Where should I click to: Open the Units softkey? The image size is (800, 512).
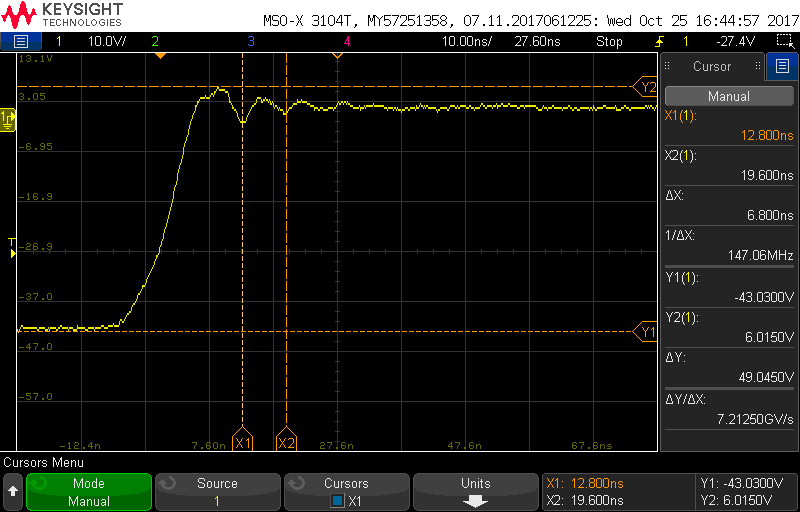[x=476, y=493]
